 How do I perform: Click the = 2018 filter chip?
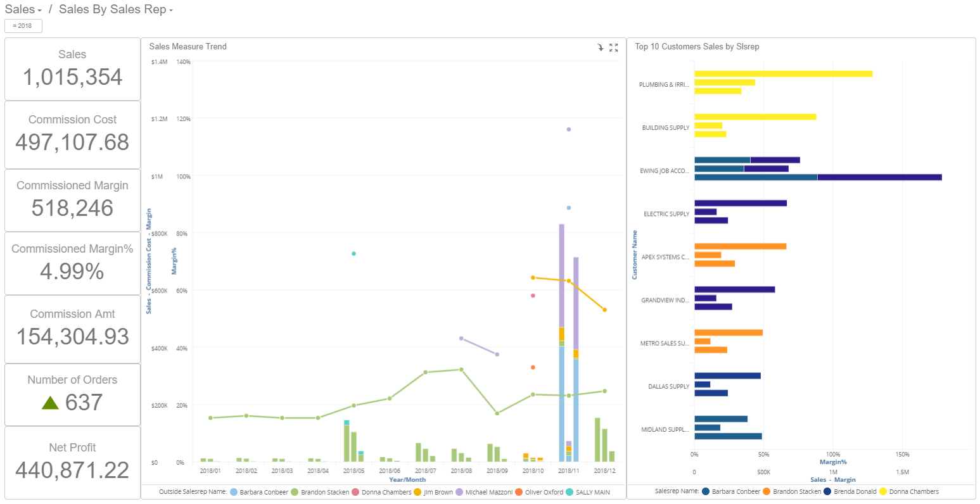tap(23, 25)
